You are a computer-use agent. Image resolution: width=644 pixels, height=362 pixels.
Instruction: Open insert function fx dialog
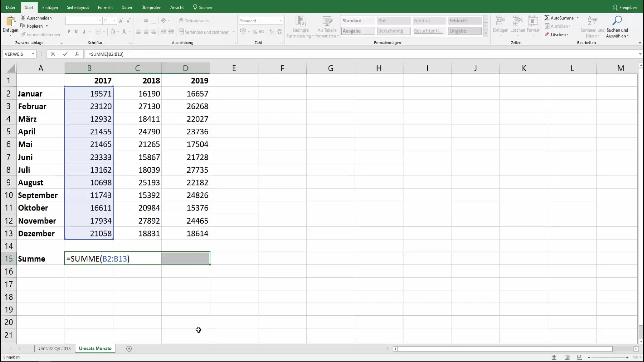coord(77,54)
